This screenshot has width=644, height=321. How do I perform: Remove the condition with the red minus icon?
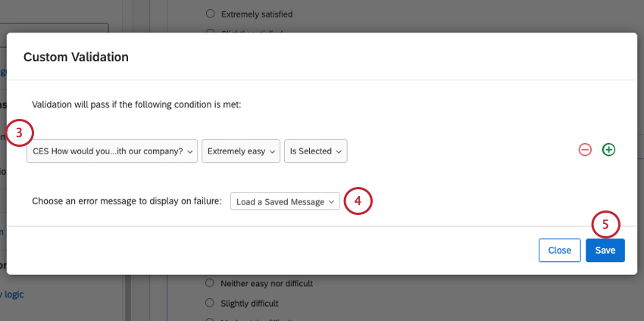click(585, 150)
